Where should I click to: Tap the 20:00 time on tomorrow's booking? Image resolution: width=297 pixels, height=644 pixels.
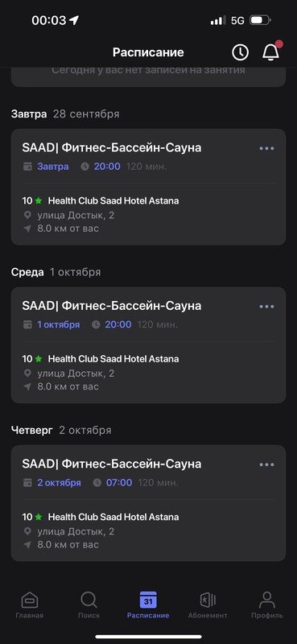107,167
